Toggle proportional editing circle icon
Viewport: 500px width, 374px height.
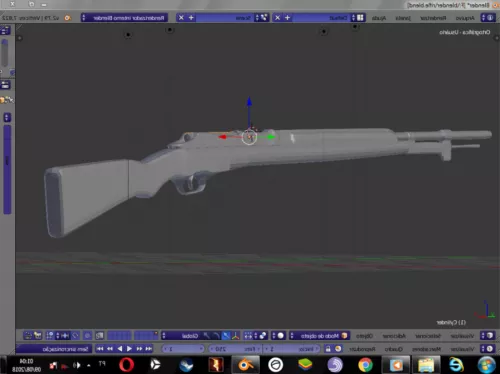88,336
